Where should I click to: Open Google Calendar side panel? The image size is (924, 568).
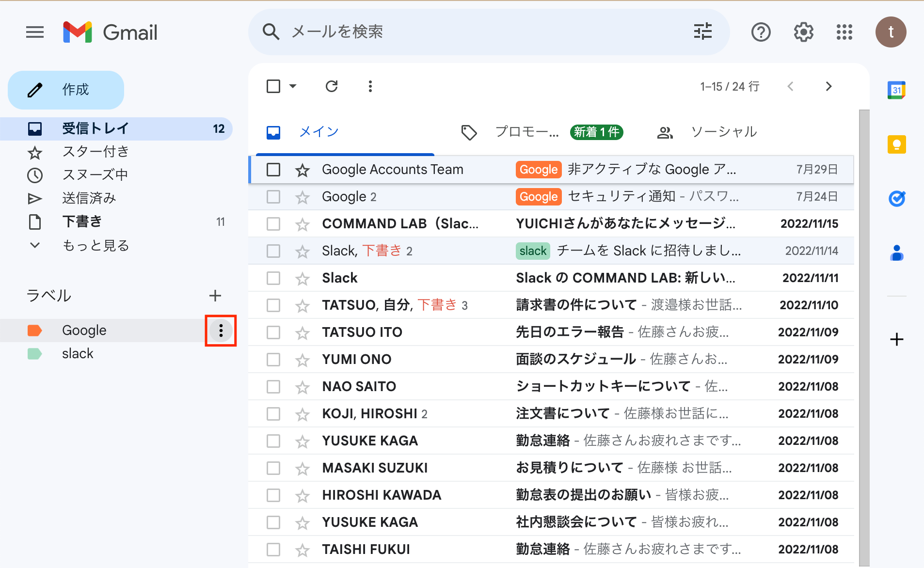click(897, 90)
